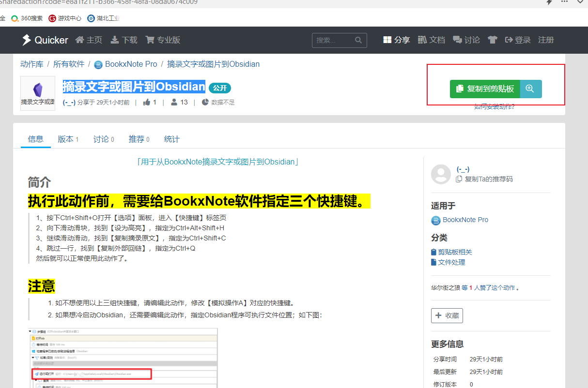This screenshot has width=588, height=388.
Task: Click the magnifier icon inside the search box
Action: point(359,40)
